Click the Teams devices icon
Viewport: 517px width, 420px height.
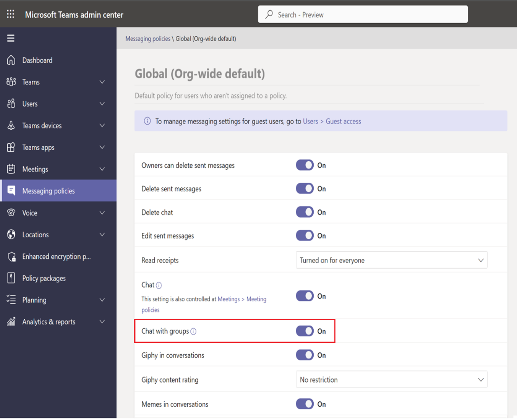point(11,125)
